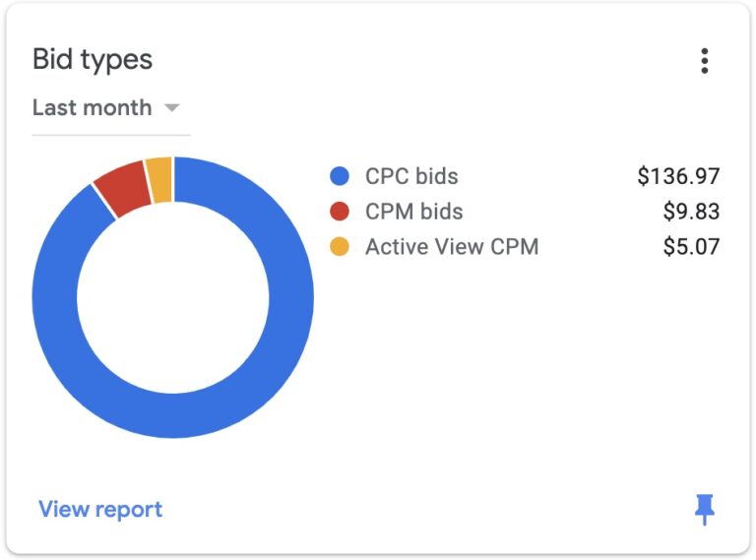Select the yellow Active View segment of the chart
Image resolution: width=756 pixels, height=560 pixels.
(x=159, y=179)
